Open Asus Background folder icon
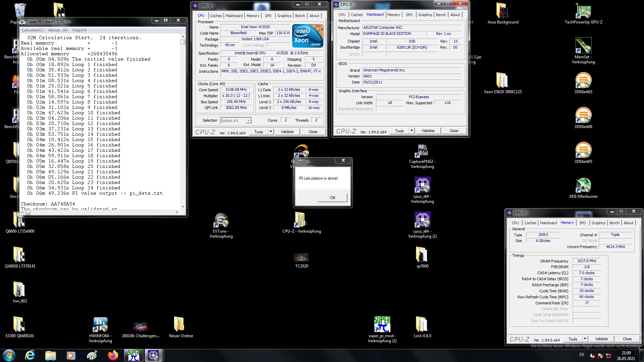Screen dimensions: 644x362 tap(503, 13)
